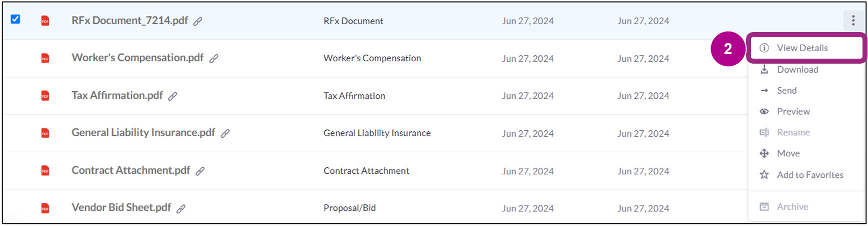This screenshot has height=226, width=868.
Task: Click the link icon beside General Liability Insurance.pdf
Action: tap(225, 133)
